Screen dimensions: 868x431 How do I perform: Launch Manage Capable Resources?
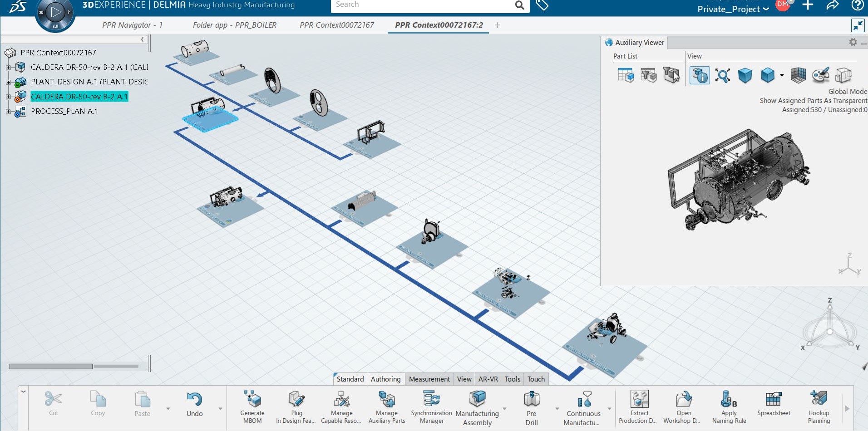point(341,407)
